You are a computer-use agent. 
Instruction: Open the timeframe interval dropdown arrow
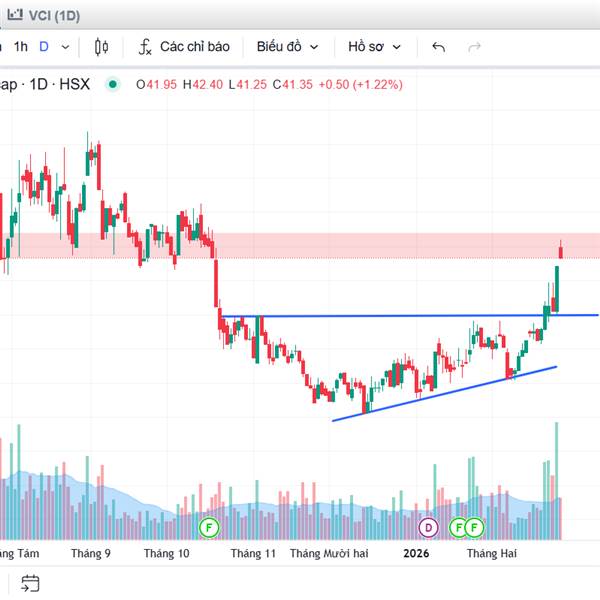point(65,47)
